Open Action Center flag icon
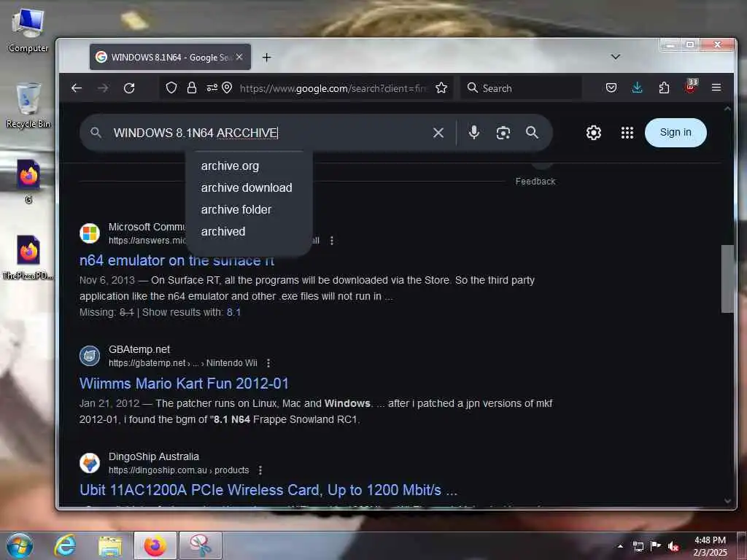 coord(656,545)
